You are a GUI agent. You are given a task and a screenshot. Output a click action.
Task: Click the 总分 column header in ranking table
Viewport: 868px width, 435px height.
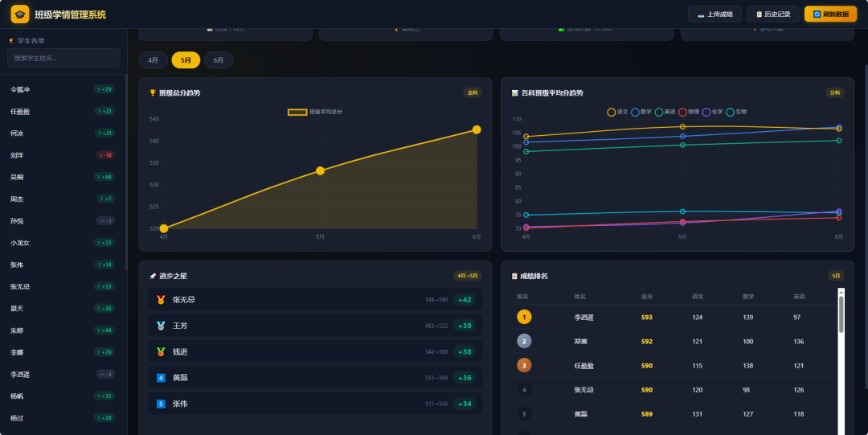(x=646, y=297)
